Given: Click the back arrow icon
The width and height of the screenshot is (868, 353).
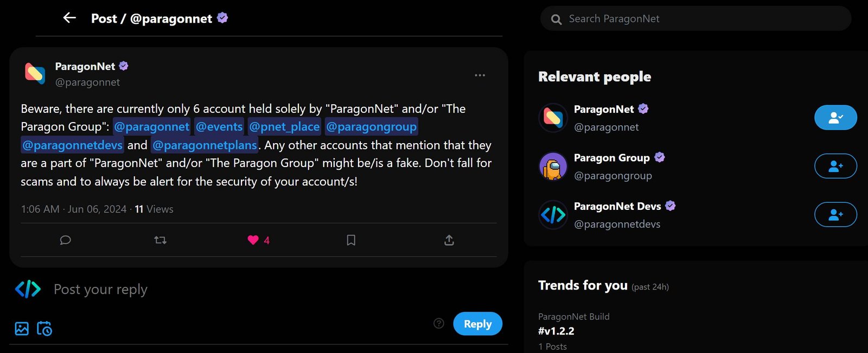Looking at the screenshot, I should pyautogui.click(x=69, y=18).
